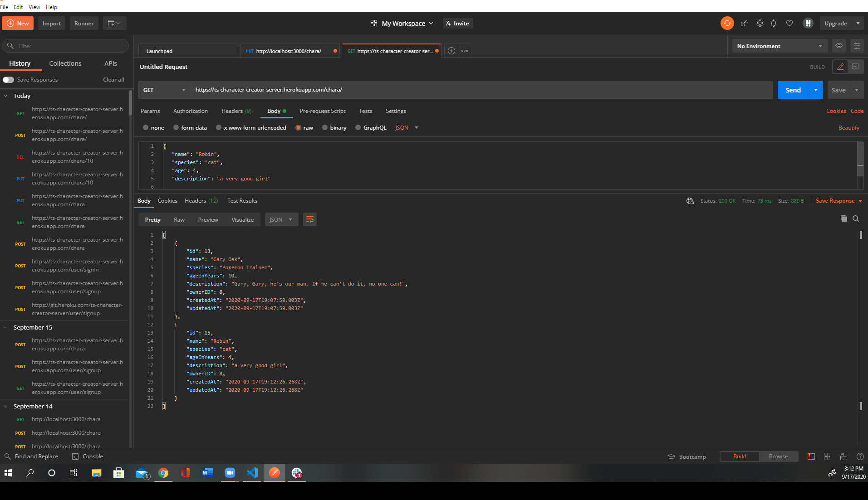The image size is (868, 500).
Task: Open response Test Results tab
Action: pyautogui.click(x=242, y=201)
